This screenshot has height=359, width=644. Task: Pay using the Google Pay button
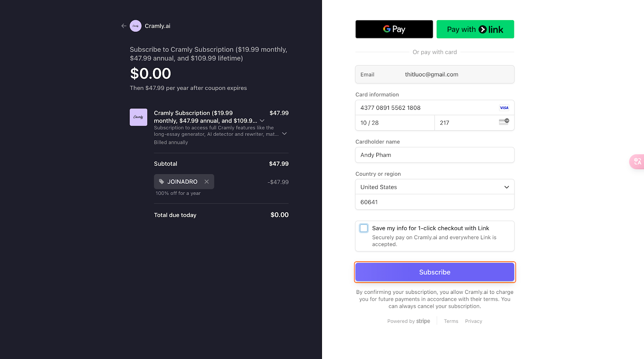point(394,29)
